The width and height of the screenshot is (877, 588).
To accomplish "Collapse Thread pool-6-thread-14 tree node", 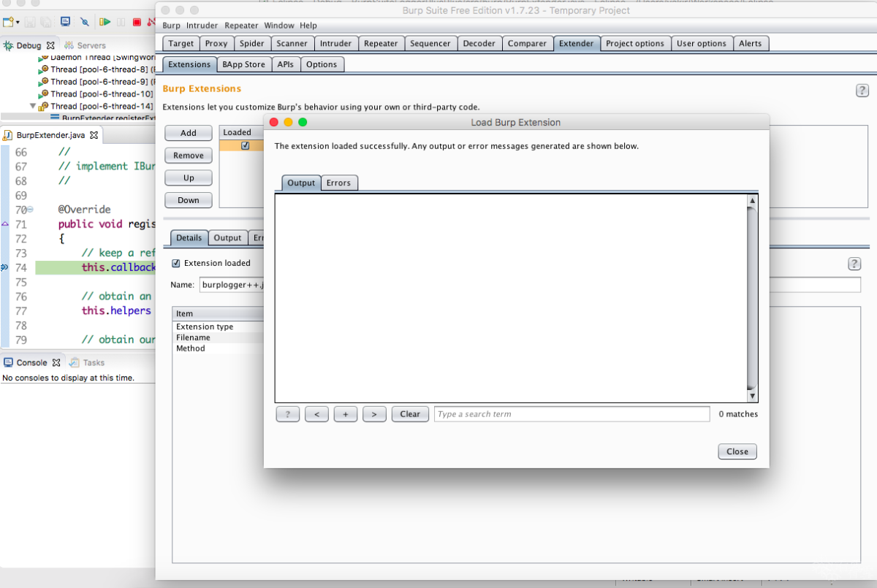I will pyautogui.click(x=32, y=106).
